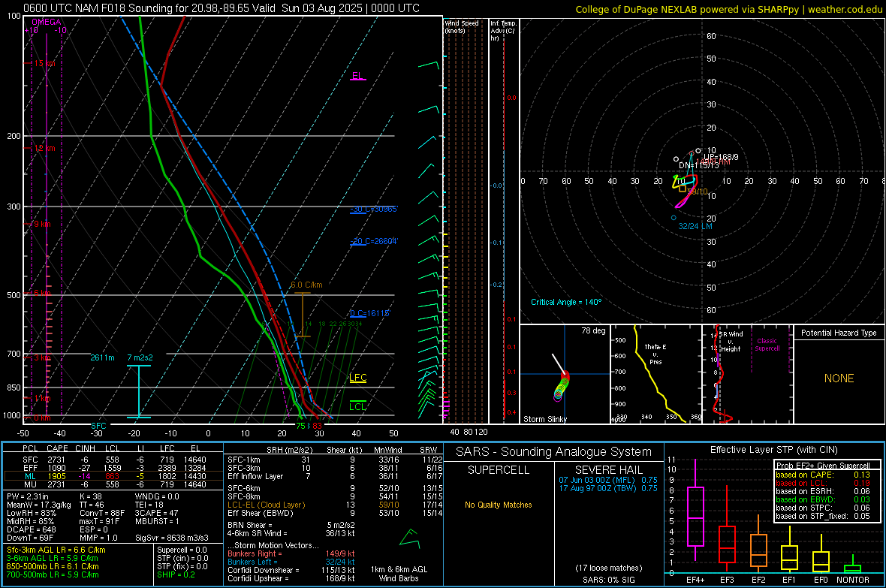The width and height of the screenshot is (886, 588).
Task: Click the SUPERCELL column heading
Action: 499,470
